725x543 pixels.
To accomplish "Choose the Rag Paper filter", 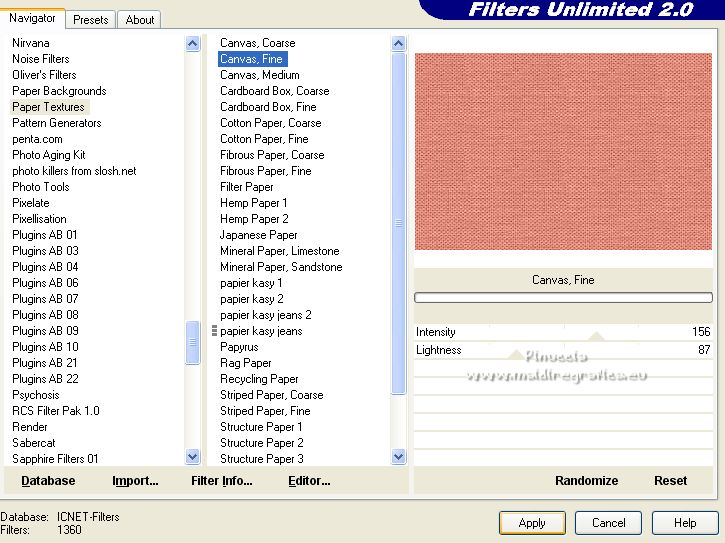I will click(x=246, y=363).
